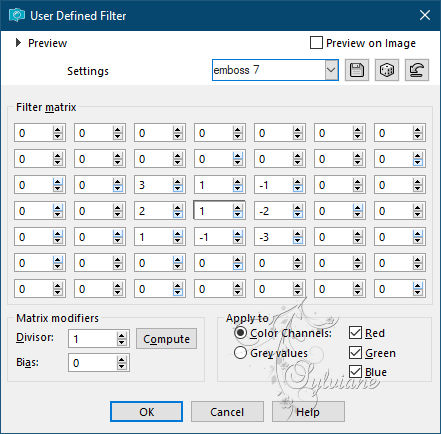Click the Divisor input field

(x=93, y=339)
